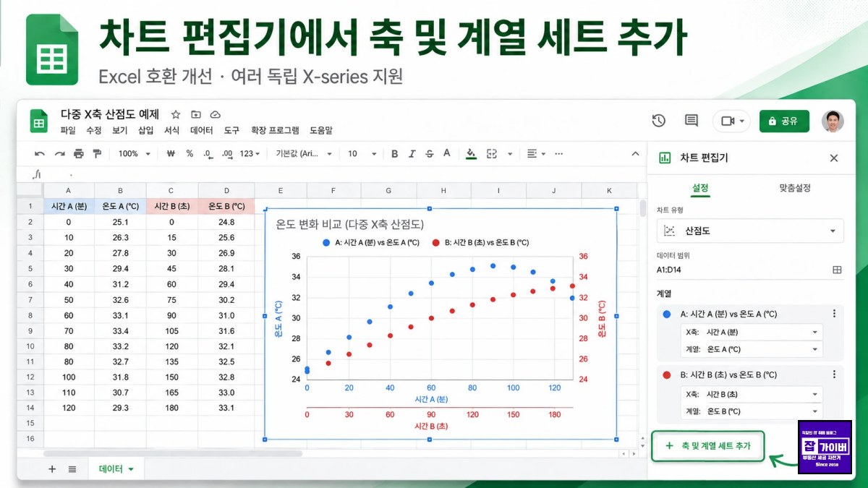Open the fill color bucket

tap(472, 153)
